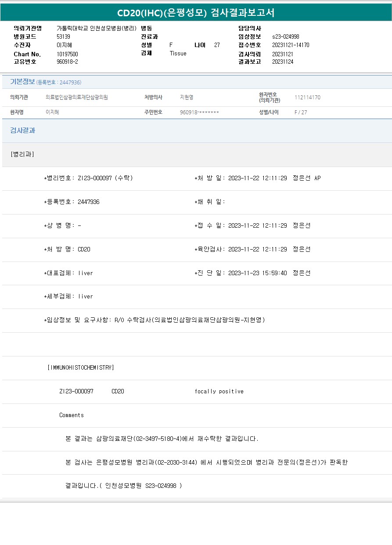The width and height of the screenshot is (392, 545).
Task: Select the 임상정보 value s23-024998
Action: [285, 36]
